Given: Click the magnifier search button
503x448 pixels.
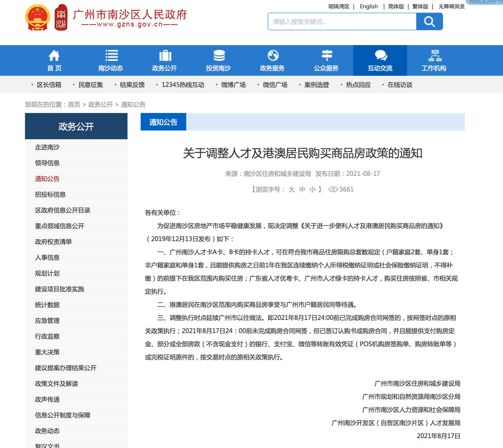Looking at the screenshot, I should pos(429,22).
